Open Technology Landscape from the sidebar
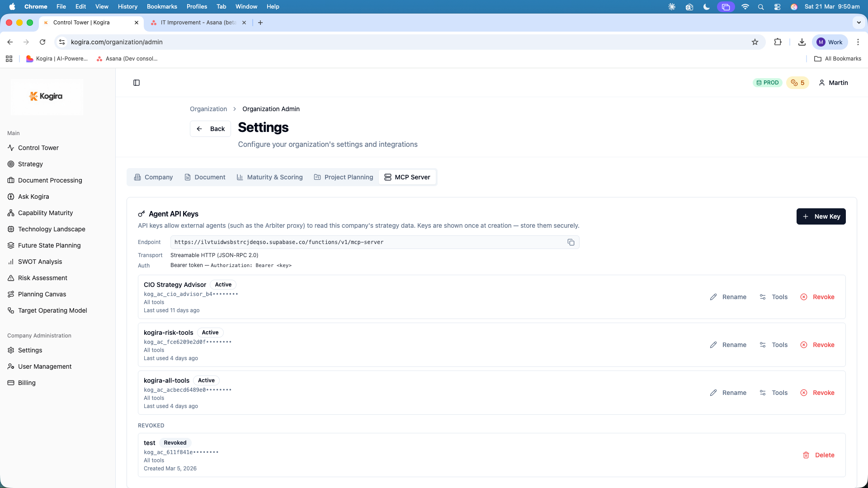 point(52,229)
